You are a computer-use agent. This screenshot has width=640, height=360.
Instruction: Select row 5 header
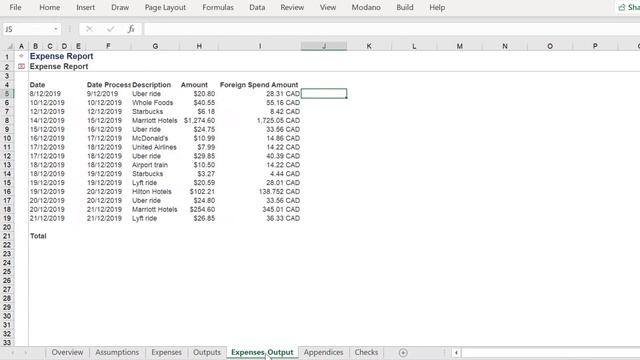coord(7,93)
